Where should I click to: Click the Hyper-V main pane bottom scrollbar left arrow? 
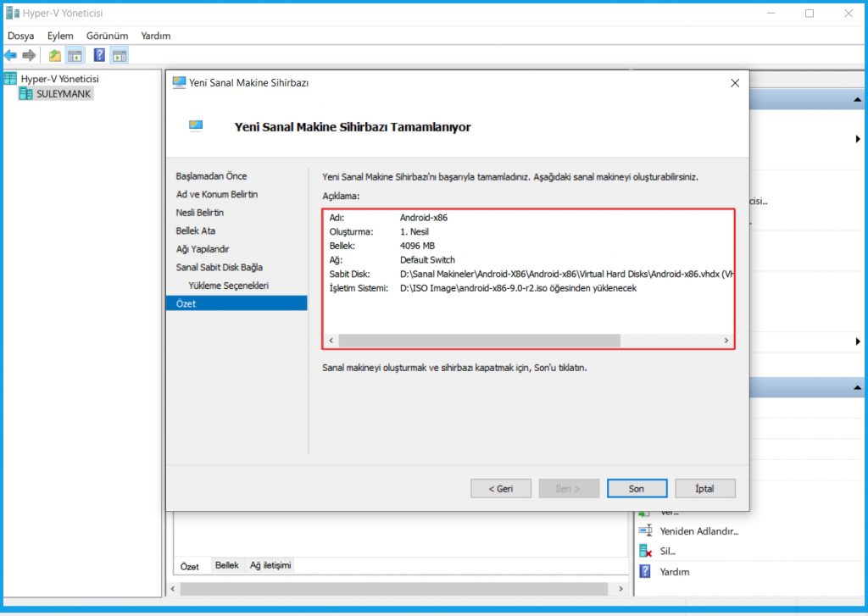click(x=173, y=589)
